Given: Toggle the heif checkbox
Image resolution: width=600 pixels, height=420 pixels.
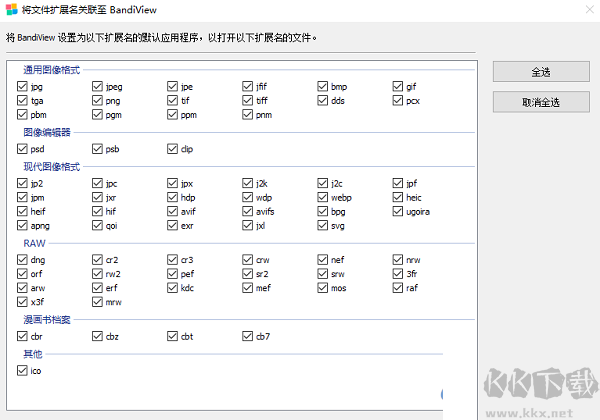Looking at the screenshot, I should click(22, 211).
